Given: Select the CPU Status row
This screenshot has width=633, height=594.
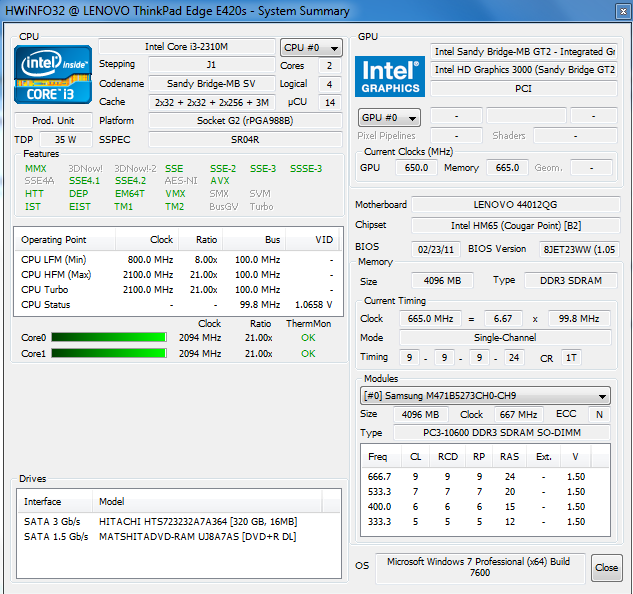Looking at the screenshot, I should point(178,304).
